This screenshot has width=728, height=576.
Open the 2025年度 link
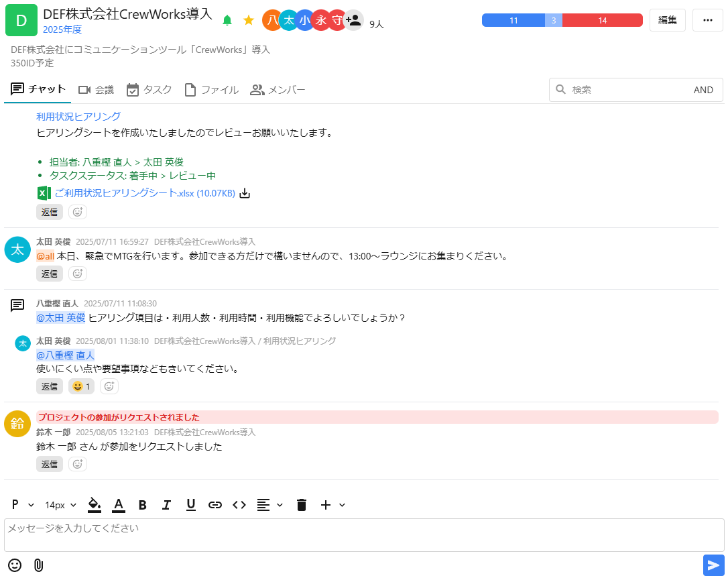coord(62,30)
